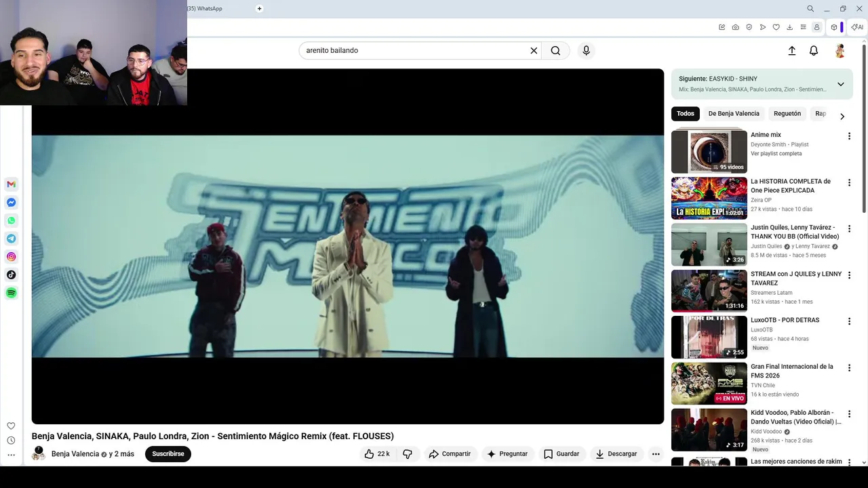868x488 pixels.
Task: Click 'Suscribirse' button
Action: [168, 454]
